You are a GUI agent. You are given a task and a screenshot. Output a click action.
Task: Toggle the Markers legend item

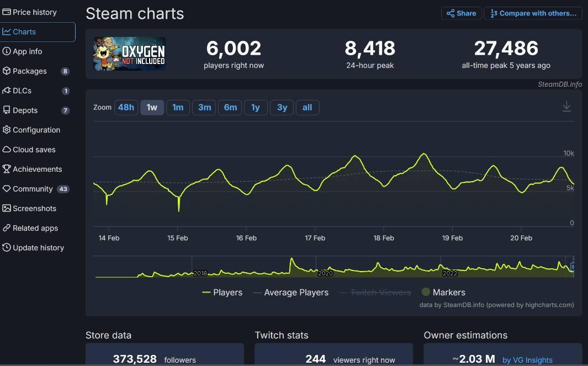(x=443, y=293)
